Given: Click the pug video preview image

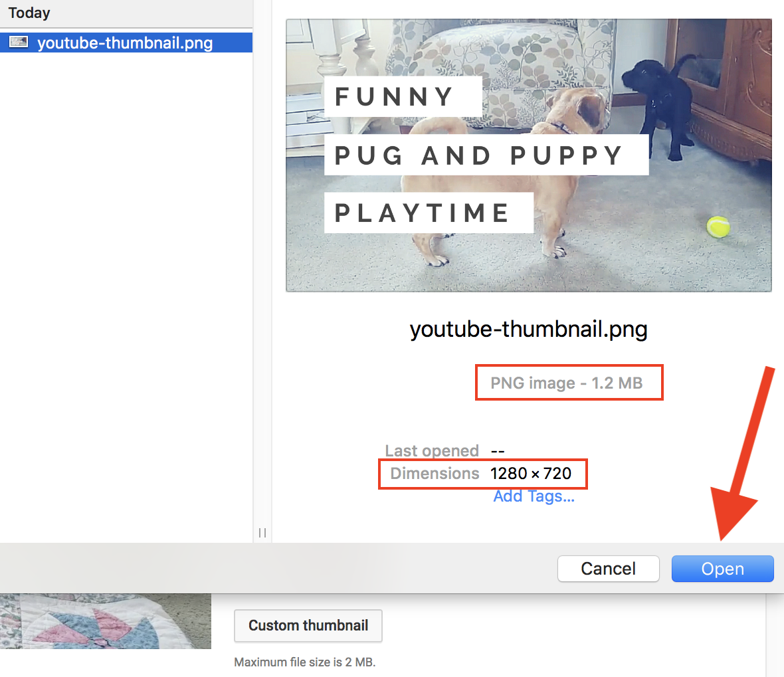Looking at the screenshot, I should tap(528, 155).
